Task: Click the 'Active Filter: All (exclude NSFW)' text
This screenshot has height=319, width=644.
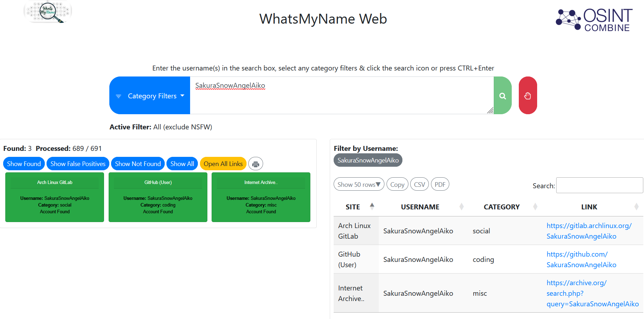Action: 161,127
